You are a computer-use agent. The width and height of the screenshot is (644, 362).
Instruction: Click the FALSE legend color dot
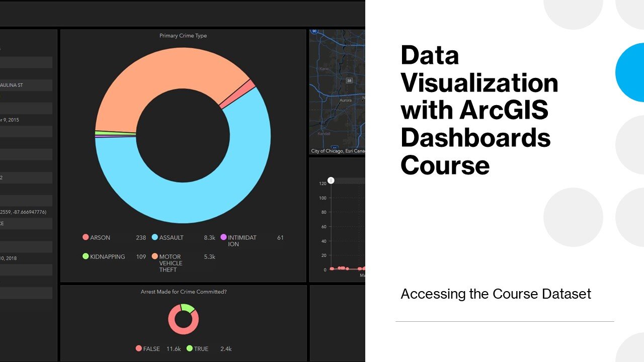[x=139, y=348]
